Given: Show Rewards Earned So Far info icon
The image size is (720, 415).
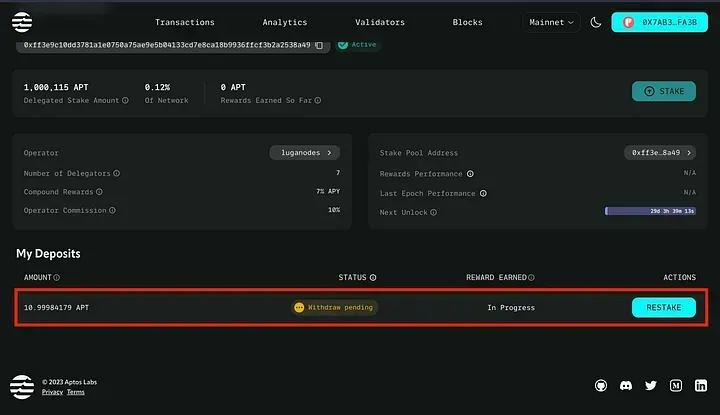Looking at the screenshot, I should 318,100.
